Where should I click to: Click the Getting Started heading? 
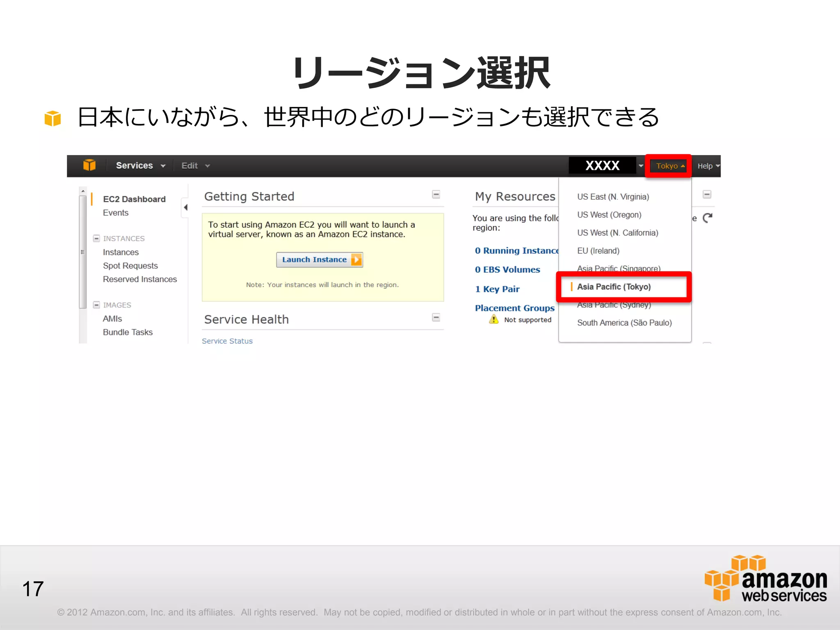coord(249,196)
